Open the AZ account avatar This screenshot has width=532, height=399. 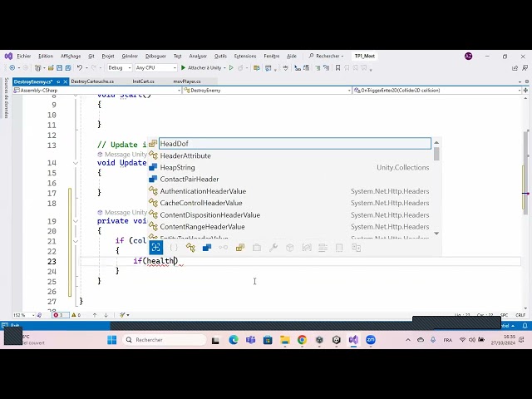point(469,57)
